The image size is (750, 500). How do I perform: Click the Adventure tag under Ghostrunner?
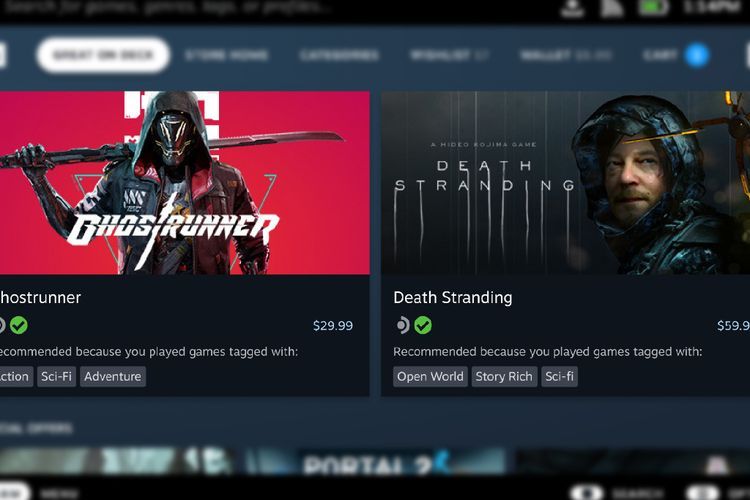pos(113,377)
